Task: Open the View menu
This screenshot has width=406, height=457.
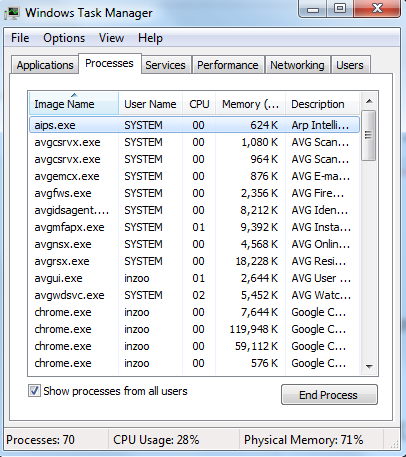Action: pos(111,38)
